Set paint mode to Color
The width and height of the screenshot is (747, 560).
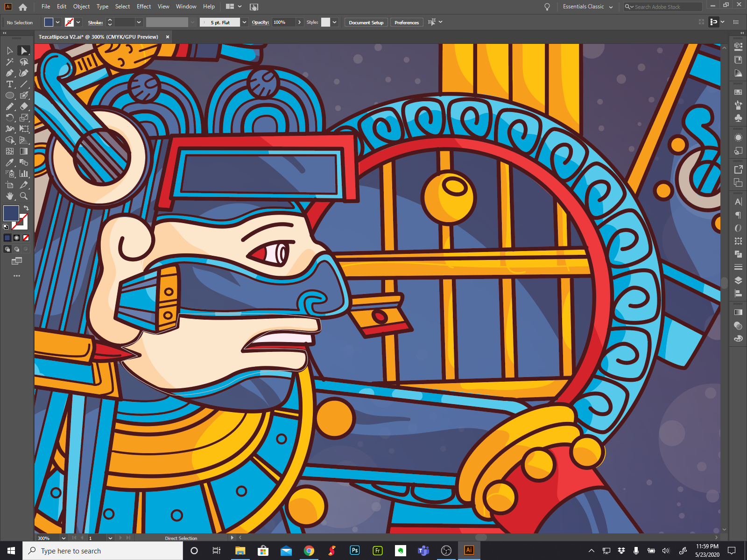click(x=7, y=238)
